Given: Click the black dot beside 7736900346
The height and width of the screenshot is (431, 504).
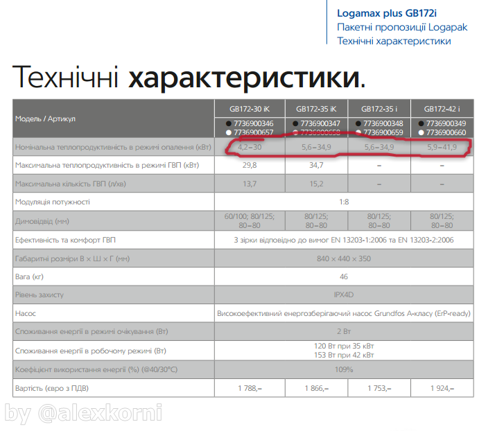Looking at the screenshot, I should coord(229,123).
